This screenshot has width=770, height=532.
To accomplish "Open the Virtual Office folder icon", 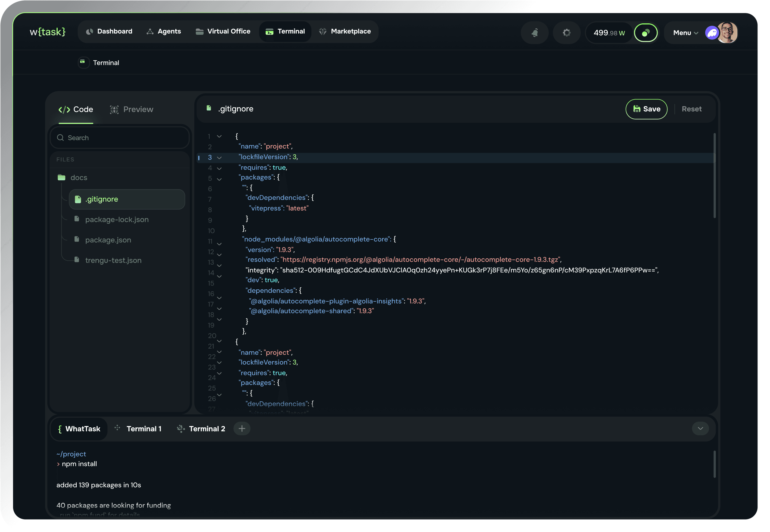I will [199, 31].
